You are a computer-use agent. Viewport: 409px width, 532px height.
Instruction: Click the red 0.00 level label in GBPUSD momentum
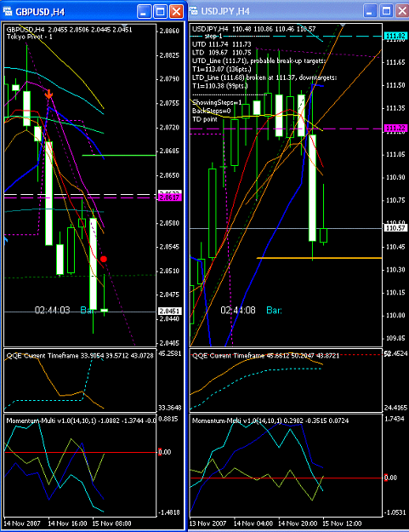(165, 452)
